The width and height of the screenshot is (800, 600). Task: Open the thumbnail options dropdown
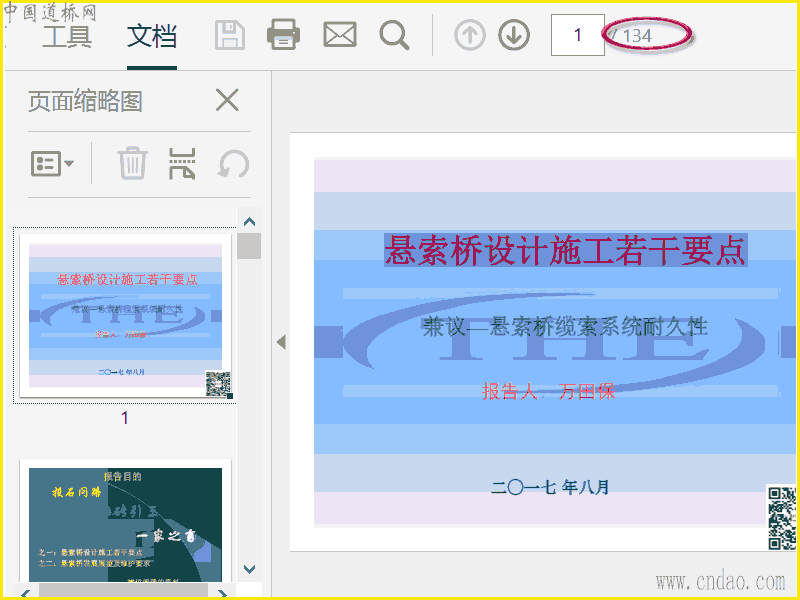[x=52, y=164]
